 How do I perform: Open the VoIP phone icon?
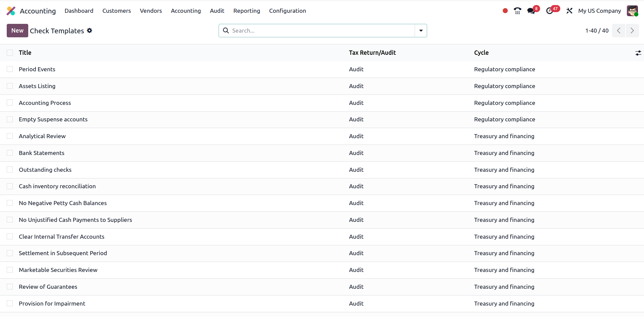(517, 11)
